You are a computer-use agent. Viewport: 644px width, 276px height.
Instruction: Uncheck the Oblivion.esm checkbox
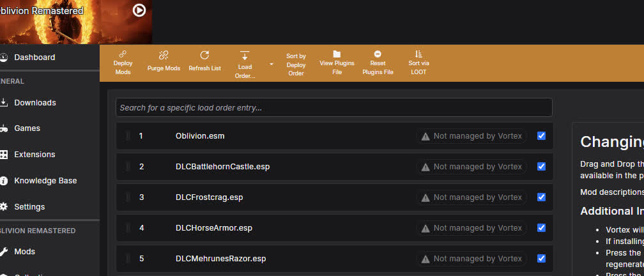tap(541, 136)
